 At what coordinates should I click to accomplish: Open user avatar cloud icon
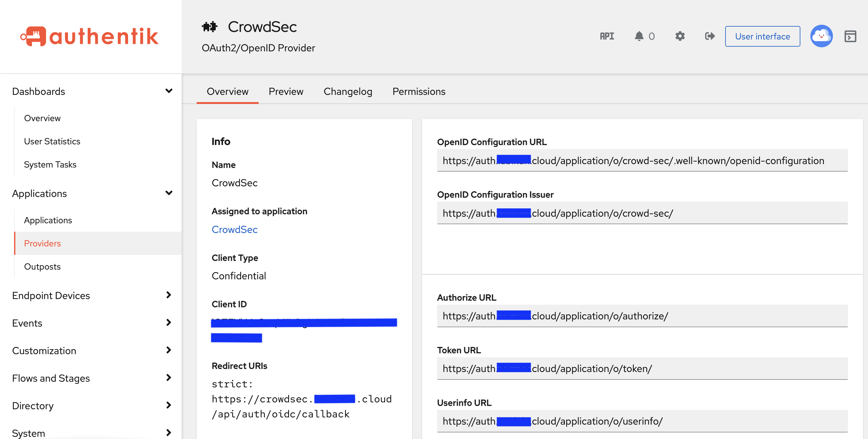tap(821, 36)
